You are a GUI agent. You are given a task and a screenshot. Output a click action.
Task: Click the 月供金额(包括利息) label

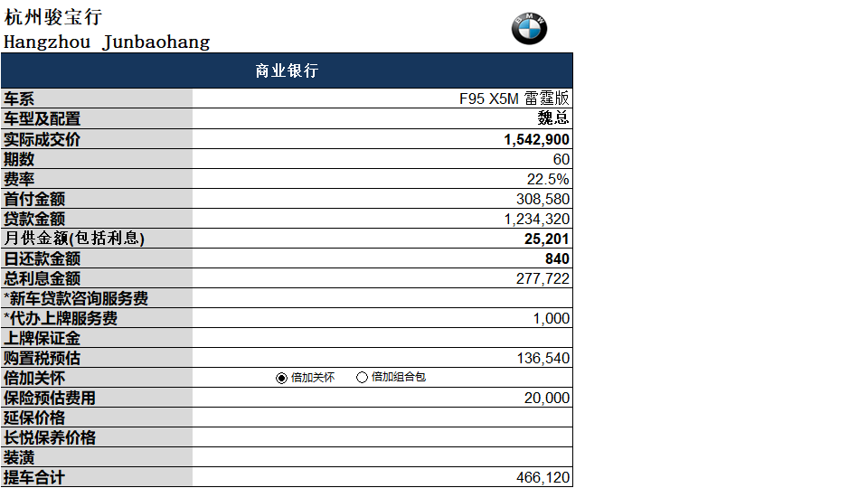74,239
